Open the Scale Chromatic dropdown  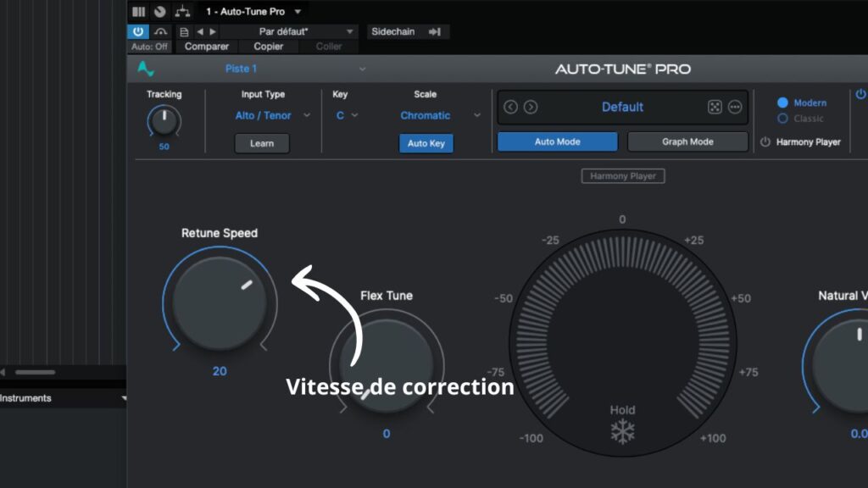[x=440, y=115]
